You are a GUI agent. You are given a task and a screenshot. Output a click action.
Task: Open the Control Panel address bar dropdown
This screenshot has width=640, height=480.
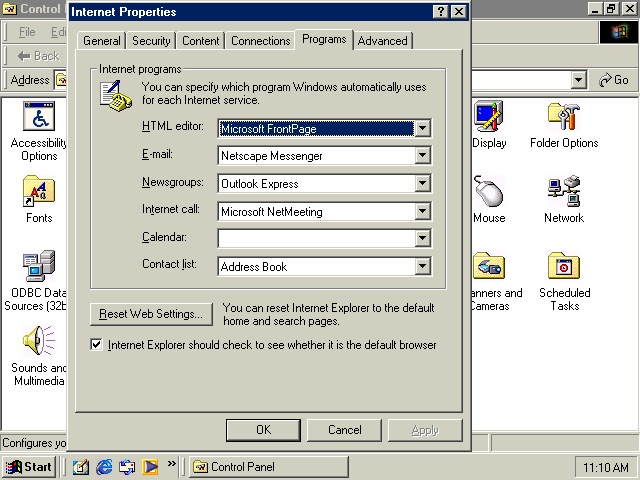578,80
